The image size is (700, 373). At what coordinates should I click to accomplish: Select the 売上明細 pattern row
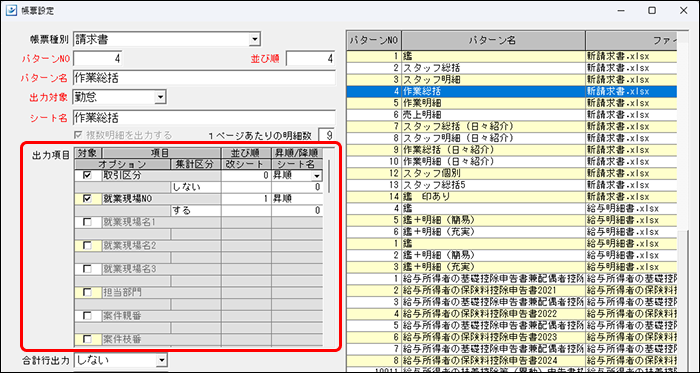[512, 114]
